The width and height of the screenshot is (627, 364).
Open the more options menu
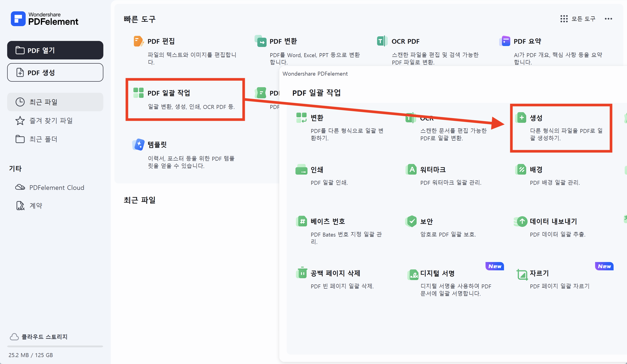(609, 19)
